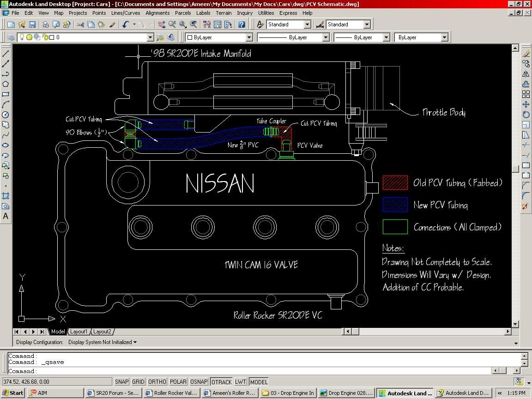Viewport: 532px width, 399px height.
Task: Switch to the Layout1 tab
Action: point(78,331)
